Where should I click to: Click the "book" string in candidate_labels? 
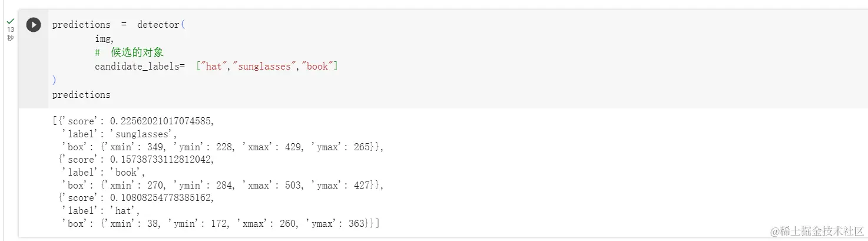(317, 67)
